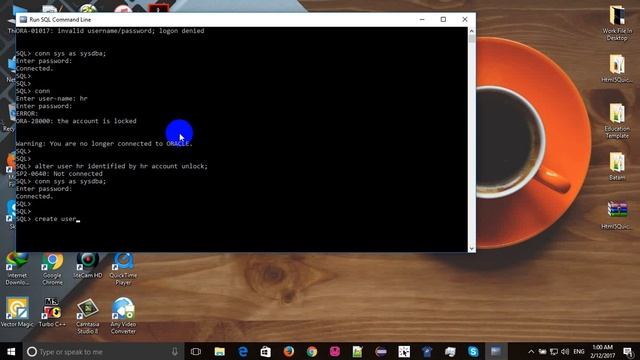Screen dimensions: 640x360
Task: Launch Chrome from taskbar
Action: (x=312, y=351)
